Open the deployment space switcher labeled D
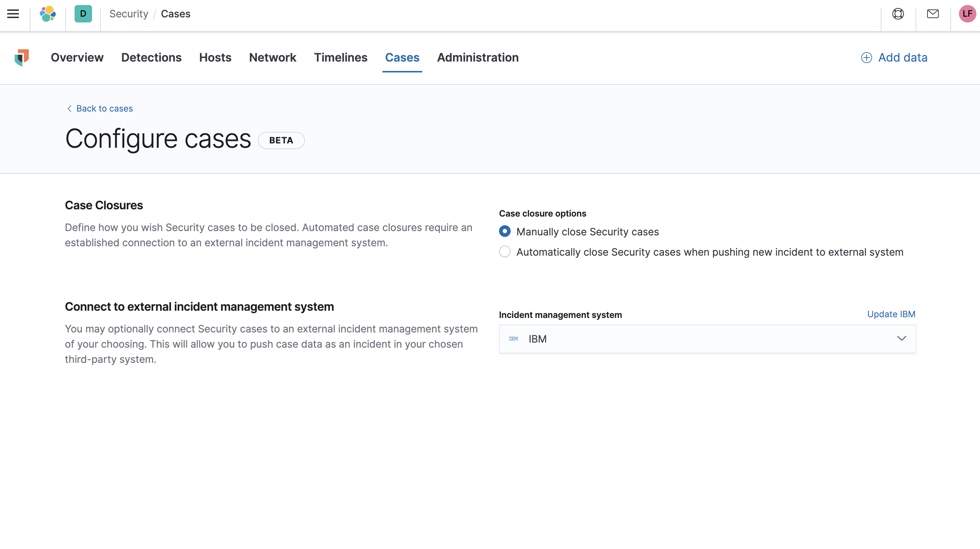The width and height of the screenshot is (980, 549). point(83,14)
